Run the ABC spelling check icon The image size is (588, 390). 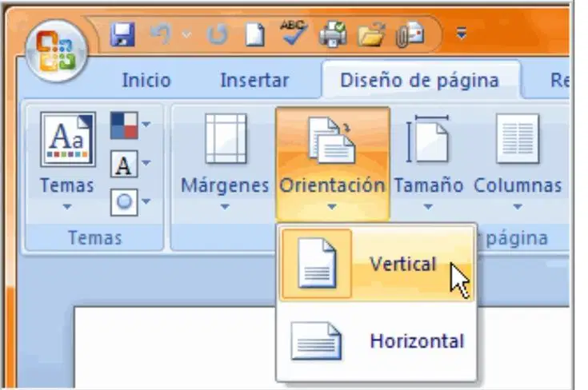point(294,33)
